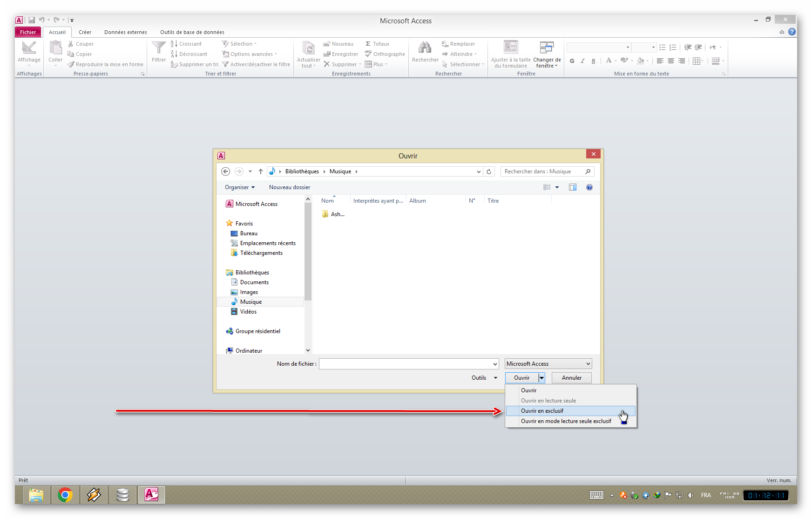Click the Back arrow in Ouvrir dialog
This screenshot has height=519, width=812.
point(225,171)
